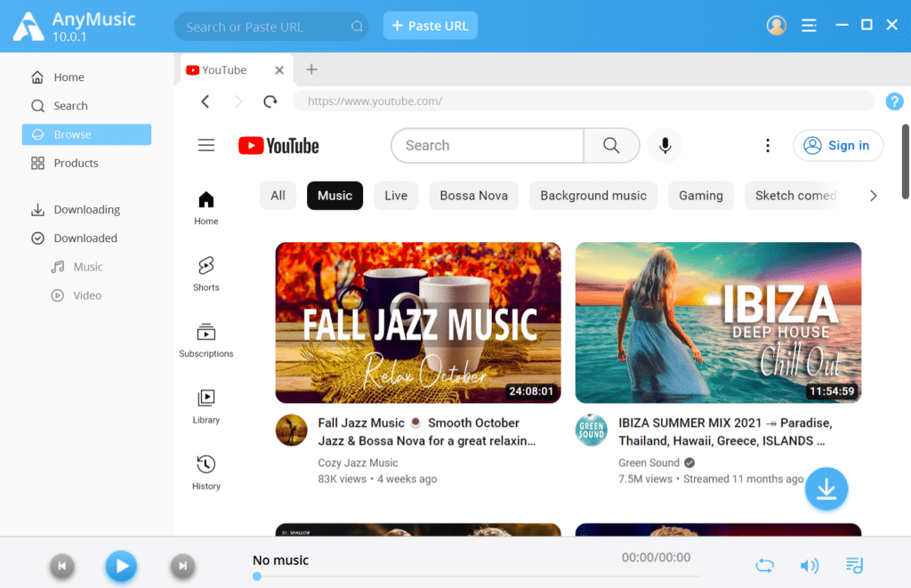Open Green Sound channel link
The width and height of the screenshot is (911, 588).
click(649, 463)
